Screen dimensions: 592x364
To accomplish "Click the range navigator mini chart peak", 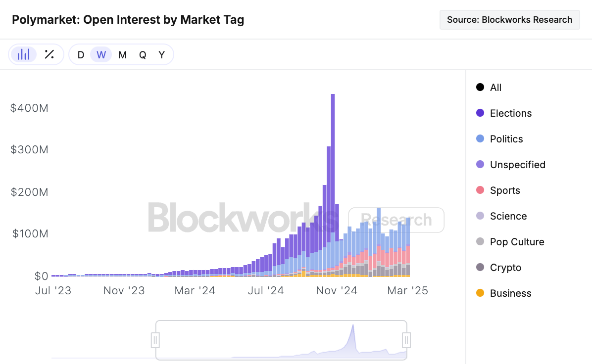I will coord(353,326).
